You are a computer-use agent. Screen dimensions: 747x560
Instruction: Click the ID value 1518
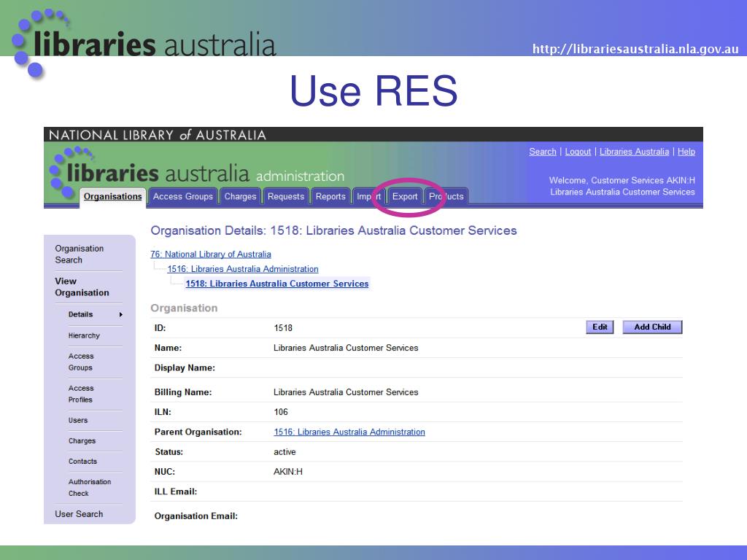click(283, 328)
